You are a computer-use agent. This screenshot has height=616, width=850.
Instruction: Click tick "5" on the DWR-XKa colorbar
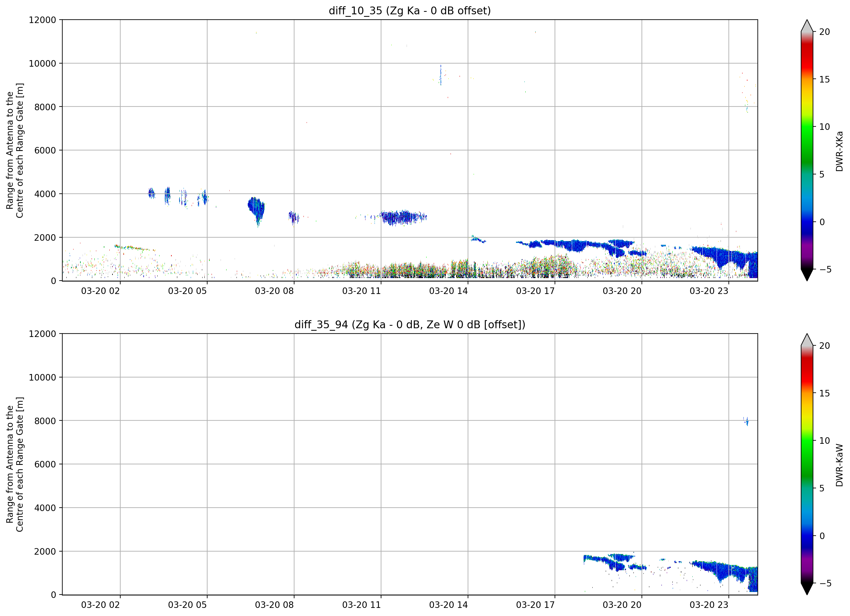pos(822,174)
